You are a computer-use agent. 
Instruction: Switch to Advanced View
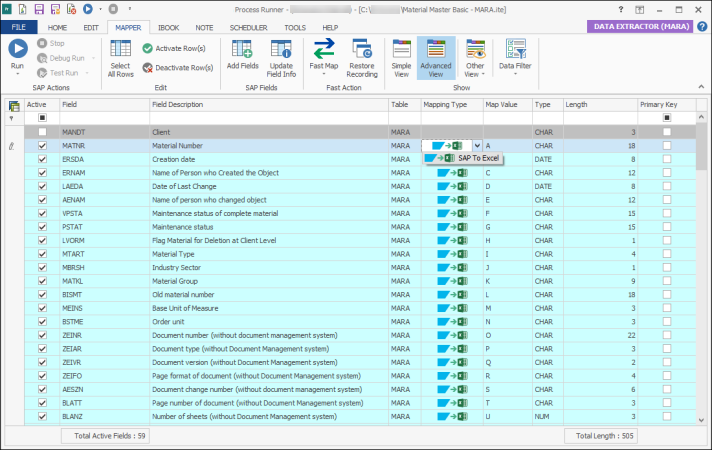[x=436, y=58]
